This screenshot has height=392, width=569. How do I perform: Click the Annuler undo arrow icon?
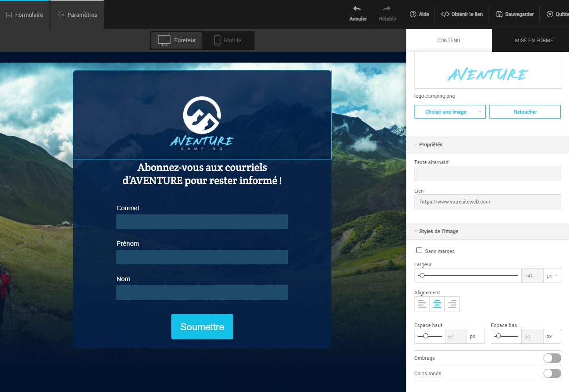coord(357,9)
